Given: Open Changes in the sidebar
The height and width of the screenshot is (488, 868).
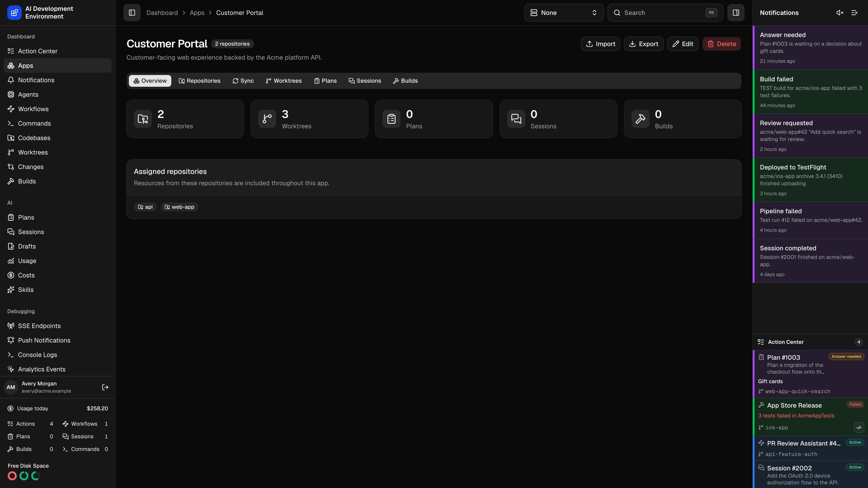Looking at the screenshot, I should click(57, 167).
